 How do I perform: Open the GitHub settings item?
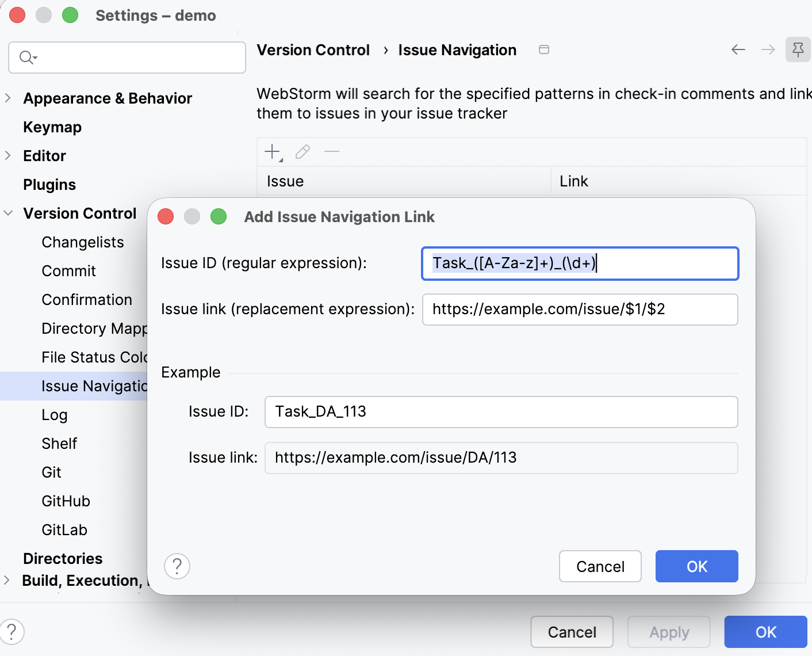click(x=66, y=501)
